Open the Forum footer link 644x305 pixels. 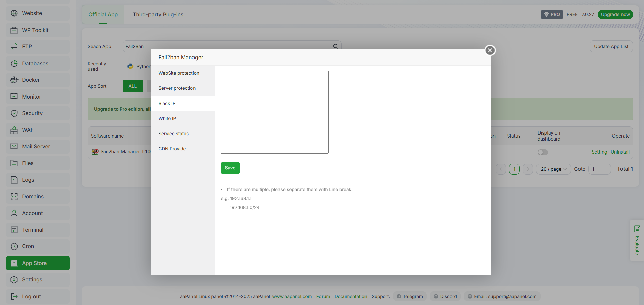323,296
